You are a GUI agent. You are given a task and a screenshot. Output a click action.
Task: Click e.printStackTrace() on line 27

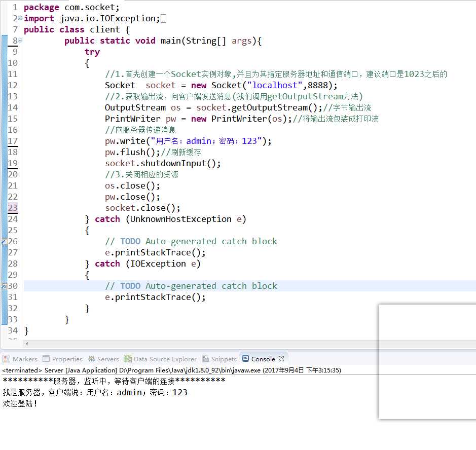point(155,253)
